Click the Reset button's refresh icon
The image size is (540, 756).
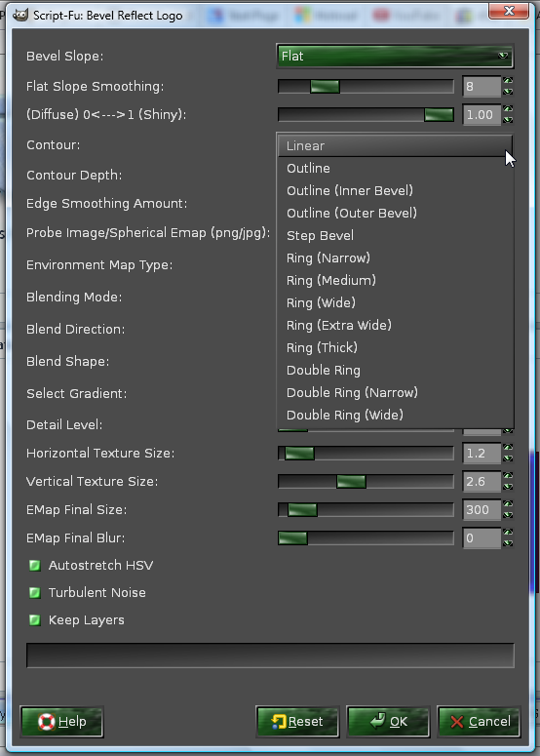tap(279, 721)
